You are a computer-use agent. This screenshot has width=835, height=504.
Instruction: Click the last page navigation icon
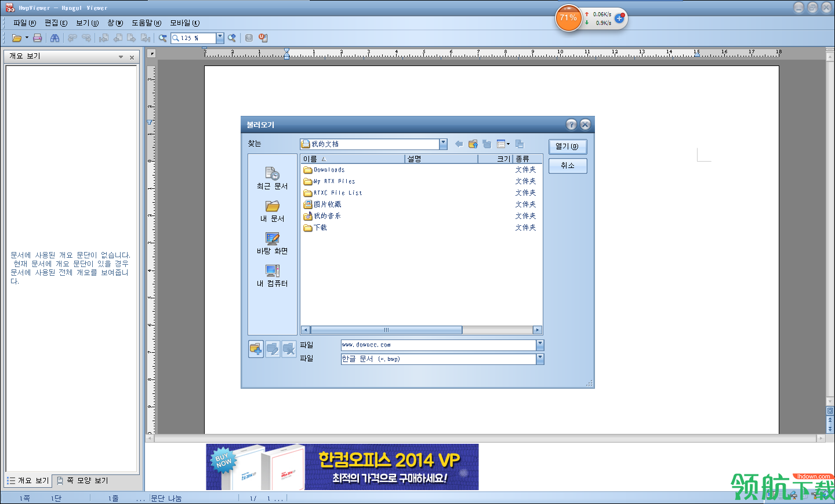(x=146, y=38)
